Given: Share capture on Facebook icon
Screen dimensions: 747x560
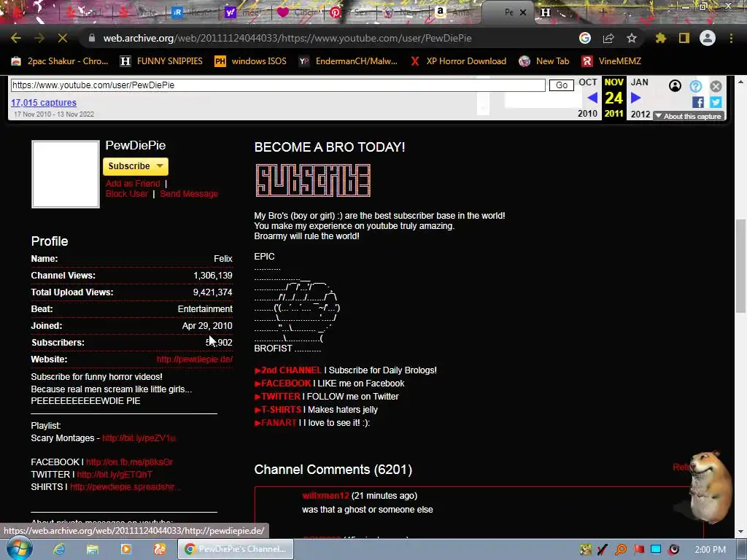Looking at the screenshot, I should tap(698, 102).
